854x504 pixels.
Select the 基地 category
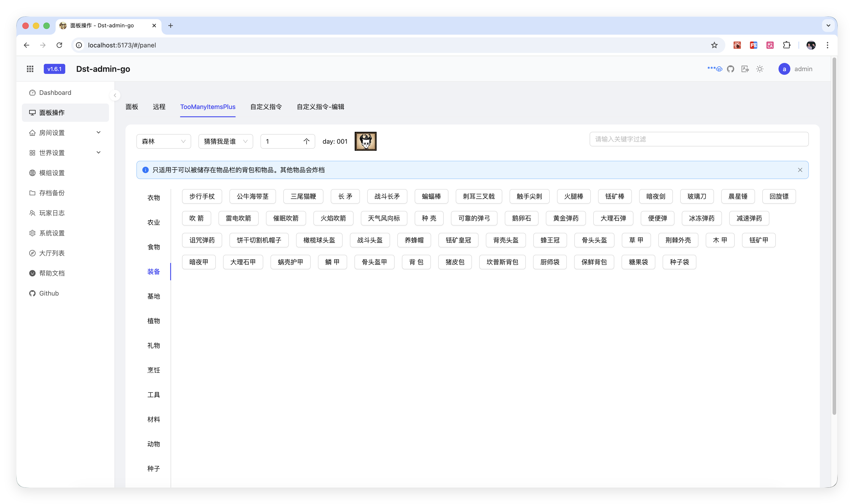154,296
